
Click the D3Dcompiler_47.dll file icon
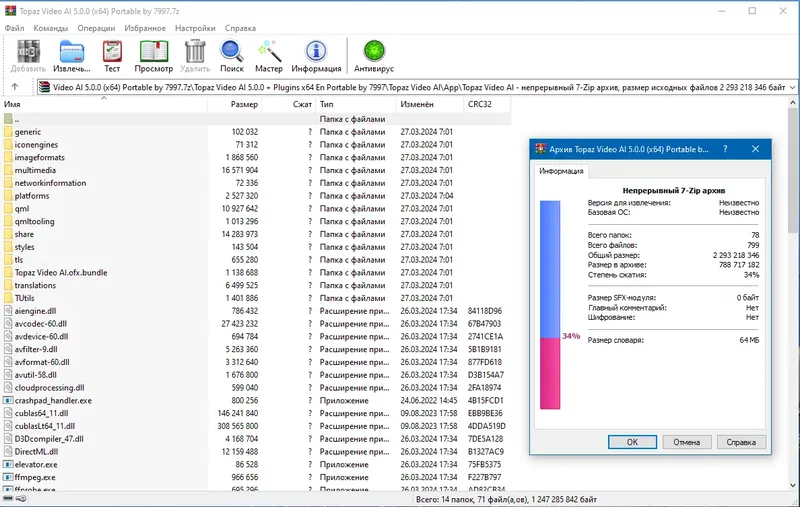[x=8, y=439]
